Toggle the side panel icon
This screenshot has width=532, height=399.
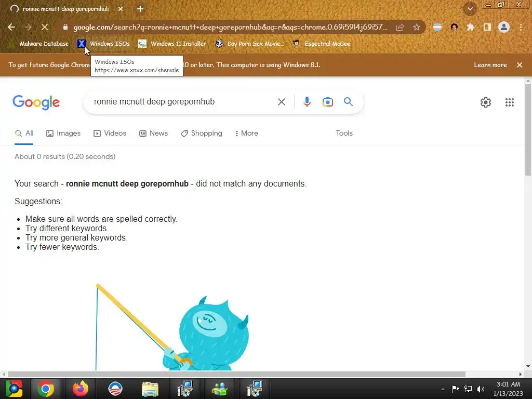[x=487, y=27]
